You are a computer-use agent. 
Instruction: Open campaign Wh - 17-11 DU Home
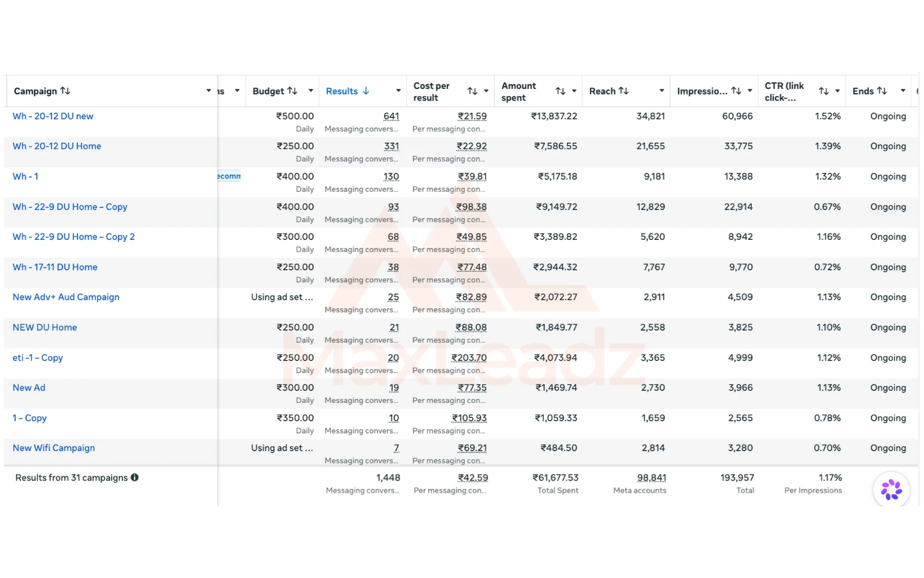coord(55,267)
